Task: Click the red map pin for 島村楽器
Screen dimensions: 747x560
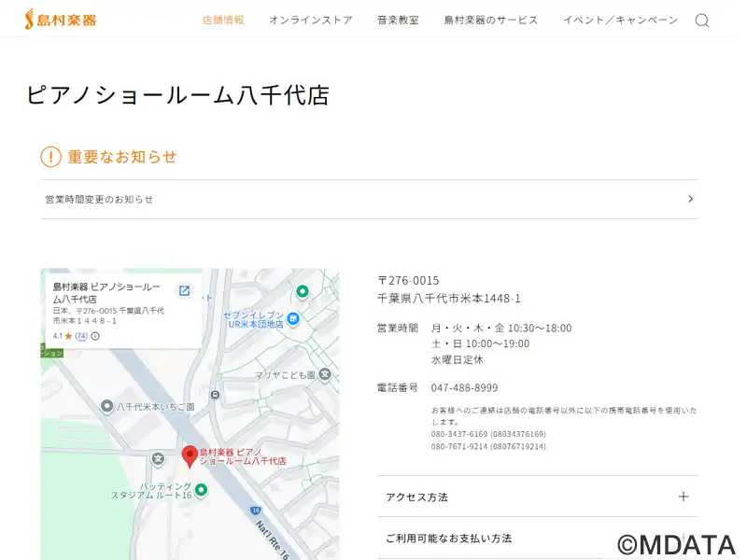Action: click(x=190, y=455)
